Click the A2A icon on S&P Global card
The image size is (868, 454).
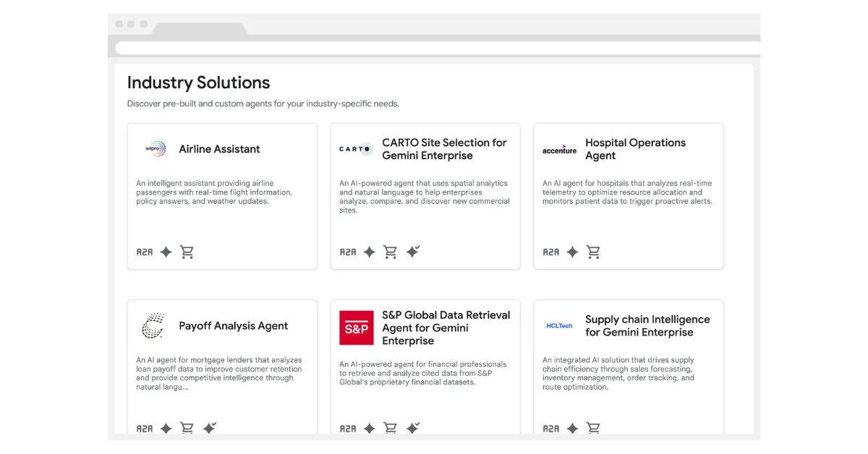(349, 428)
